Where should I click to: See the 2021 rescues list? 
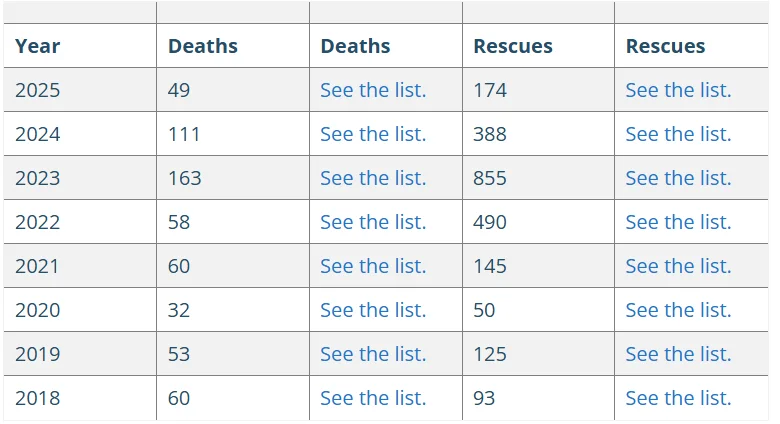point(678,266)
